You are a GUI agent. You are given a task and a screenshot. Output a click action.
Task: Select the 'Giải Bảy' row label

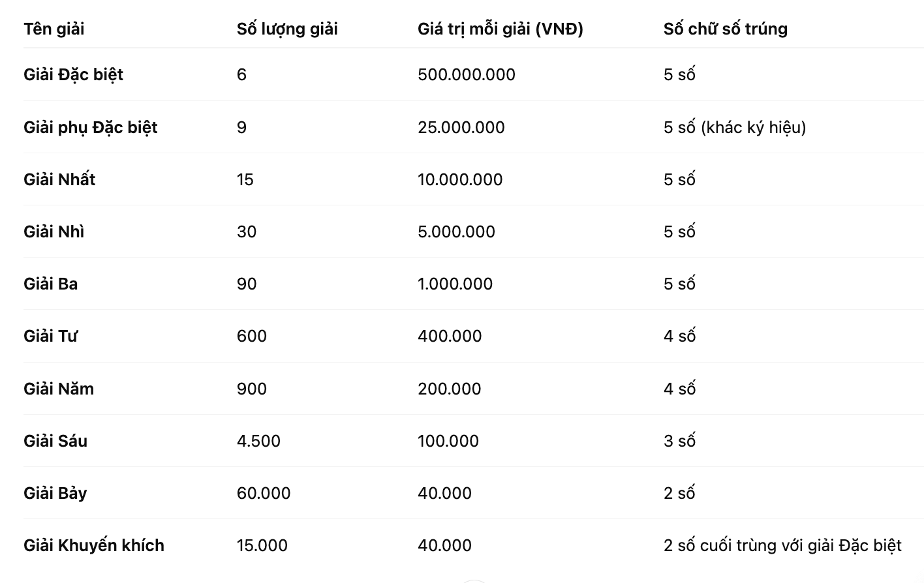(55, 493)
